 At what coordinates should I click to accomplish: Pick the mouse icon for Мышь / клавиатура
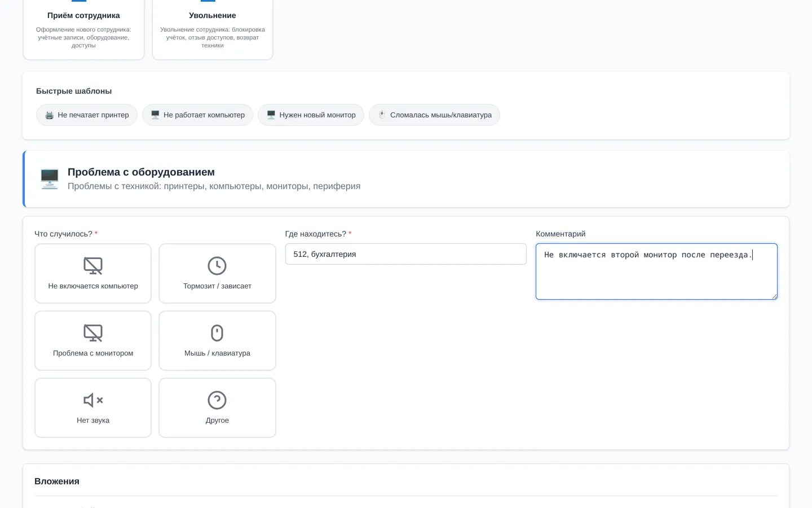[x=217, y=333]
